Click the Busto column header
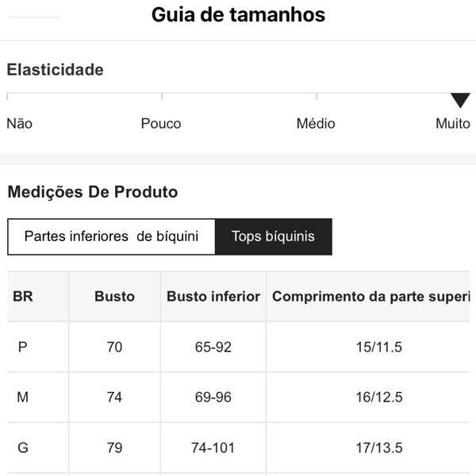This screenshot has width=476, height=476. pos(114,297)
